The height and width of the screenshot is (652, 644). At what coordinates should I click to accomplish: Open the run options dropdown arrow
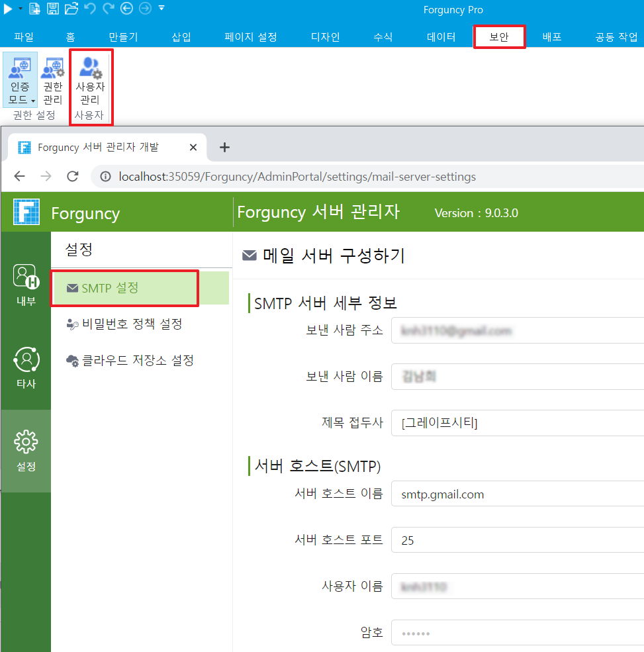(x=21, y=9)
